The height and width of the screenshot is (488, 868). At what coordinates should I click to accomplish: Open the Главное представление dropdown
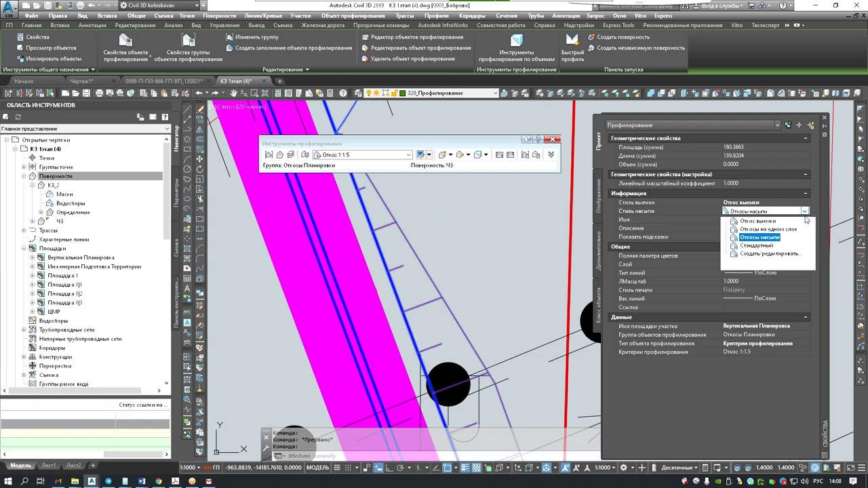tap(85, 129)
